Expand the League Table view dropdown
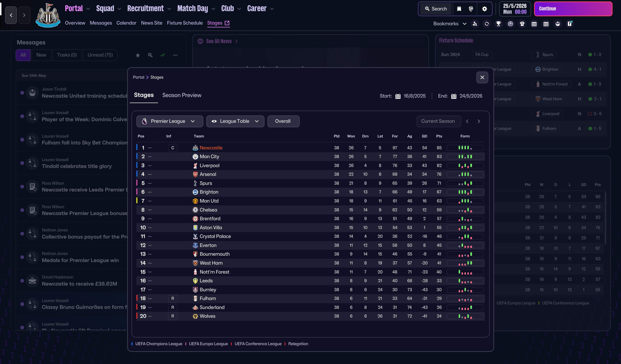Viewport: 621px width, 364px height. (x=235, y=121)
